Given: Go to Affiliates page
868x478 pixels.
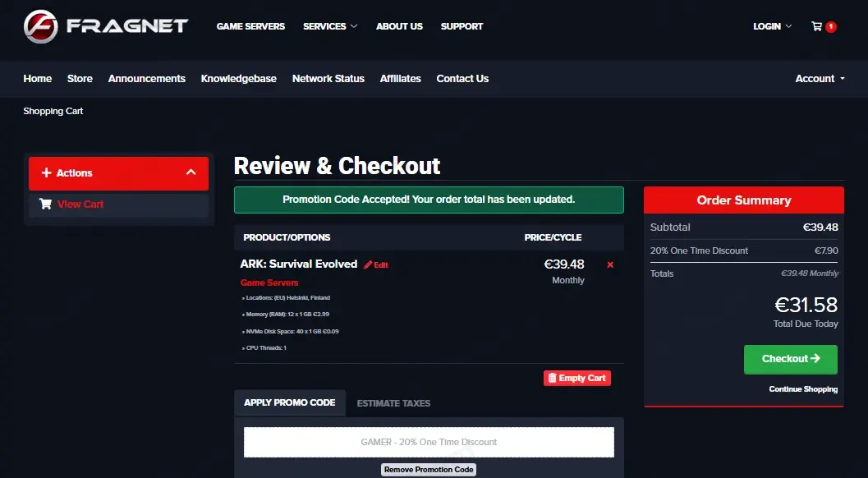Looking at the screenshot, I should (x=400, y=79).
